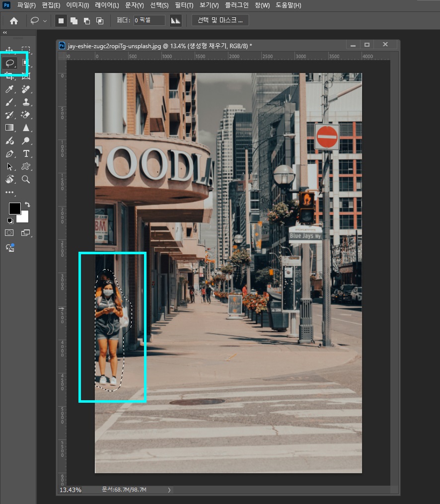Minimize the document window
The image size is (440, 504).
coord(353,45)
